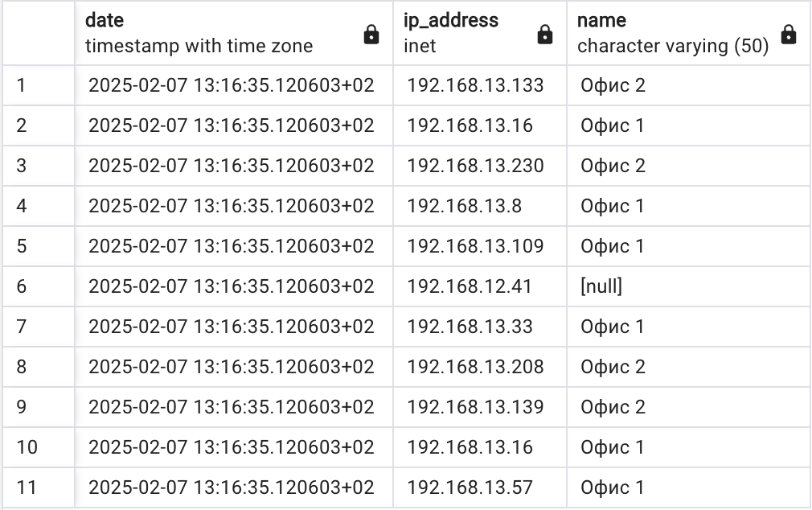Click the select-all corner cell of the grid

point(39,33)
